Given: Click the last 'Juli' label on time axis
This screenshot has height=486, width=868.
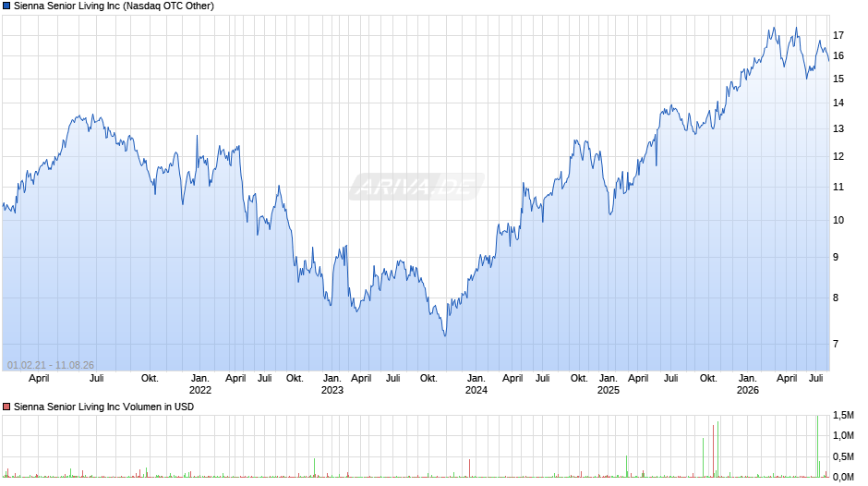Looking at the screenshot, I should [816, 379].
